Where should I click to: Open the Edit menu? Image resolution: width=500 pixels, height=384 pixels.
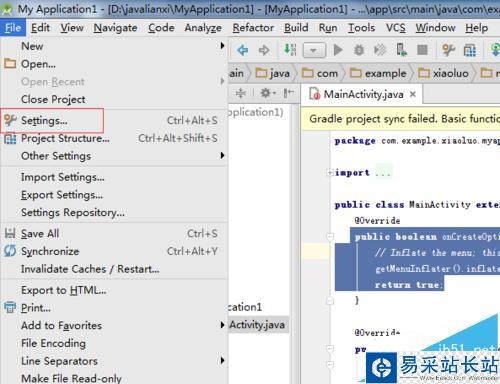(x=40, y=28)
